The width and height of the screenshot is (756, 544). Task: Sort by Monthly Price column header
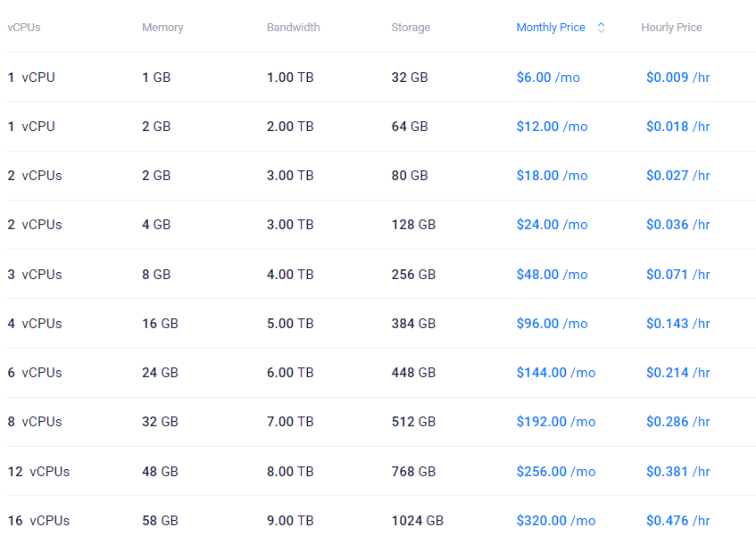pos(551,28)
